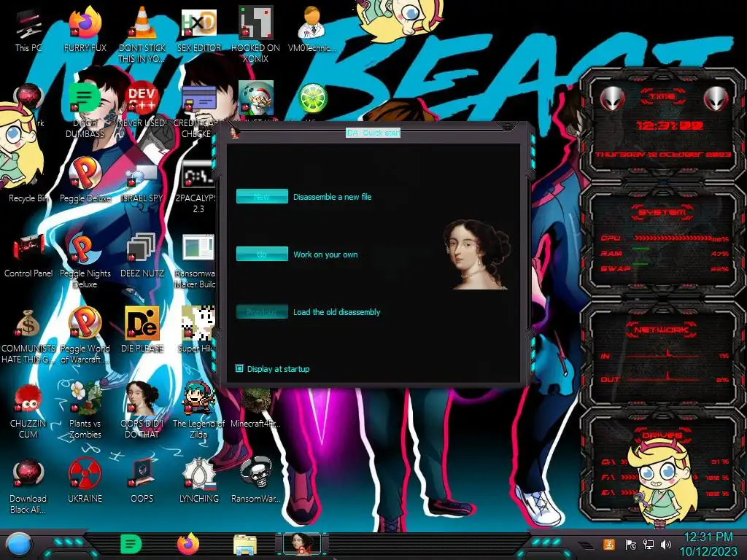
Task: Open the VM0Technic desktop icon
Action: [x=312, y=23]
